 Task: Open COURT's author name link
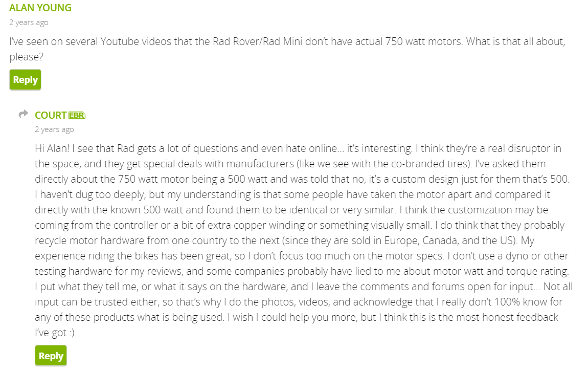51,115
